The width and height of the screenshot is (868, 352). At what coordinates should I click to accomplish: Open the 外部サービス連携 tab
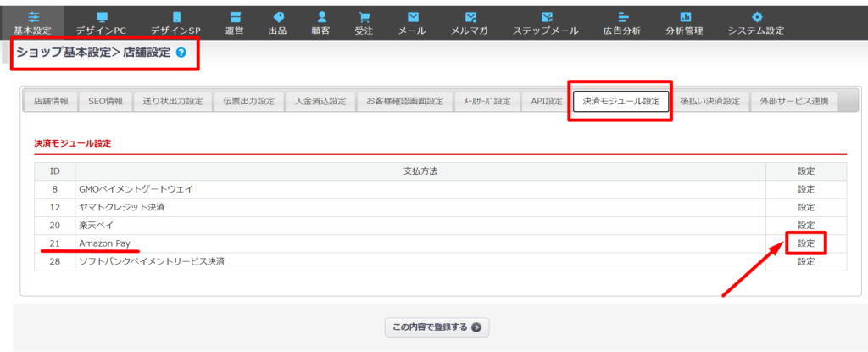(x=793, y=102)
